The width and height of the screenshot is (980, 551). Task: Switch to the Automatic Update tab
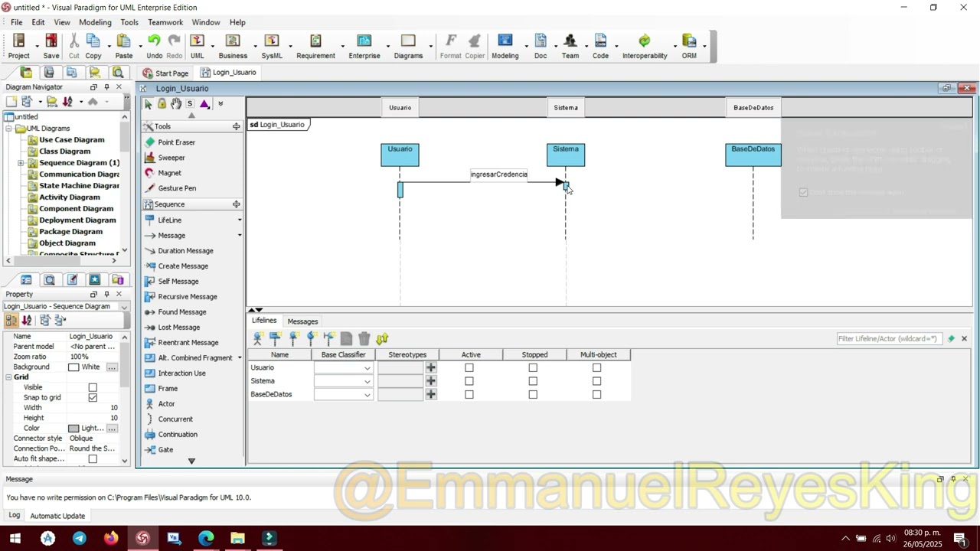[57, 516]
